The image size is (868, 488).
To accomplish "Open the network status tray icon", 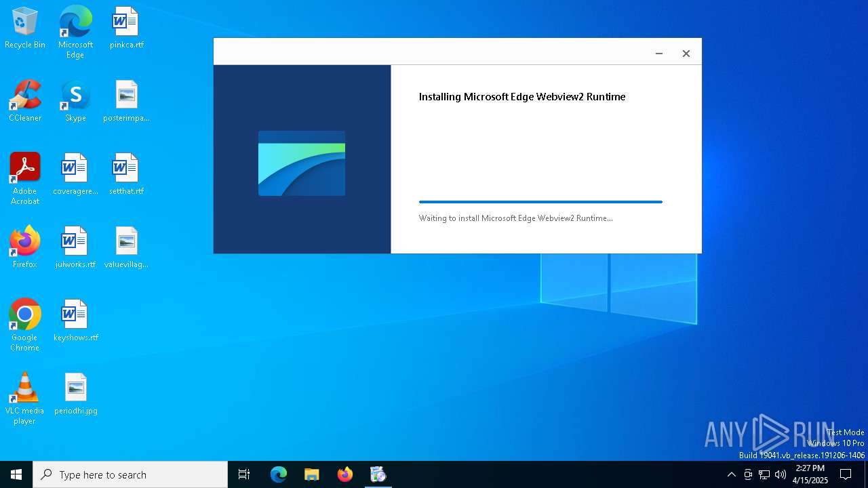I will coord(764,474).
